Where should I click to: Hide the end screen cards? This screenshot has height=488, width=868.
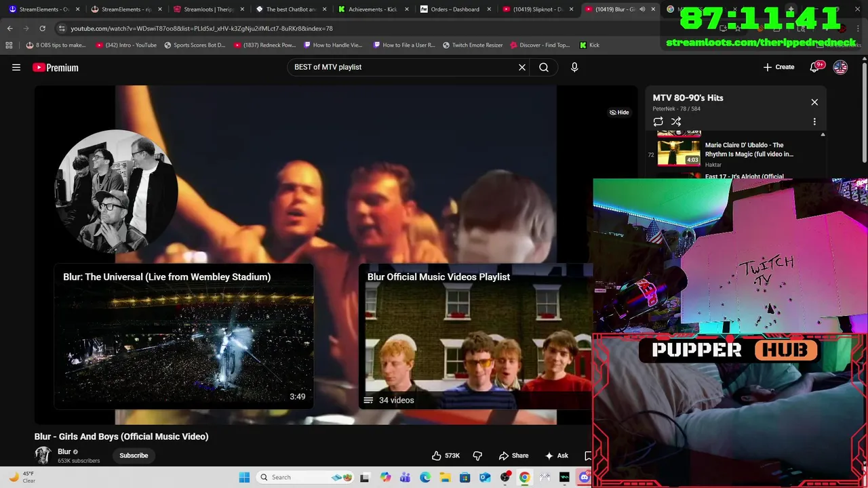[x=619, y=113]
